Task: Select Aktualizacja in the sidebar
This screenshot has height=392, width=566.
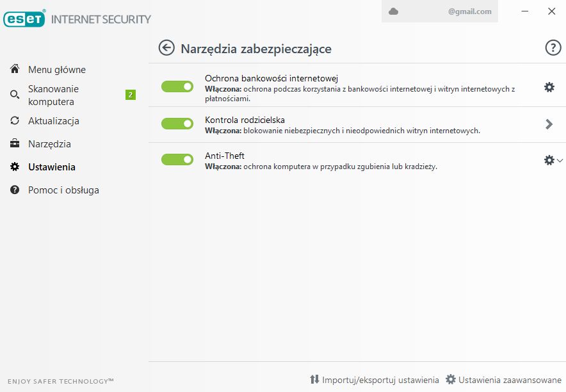Action: coord(53,120)
